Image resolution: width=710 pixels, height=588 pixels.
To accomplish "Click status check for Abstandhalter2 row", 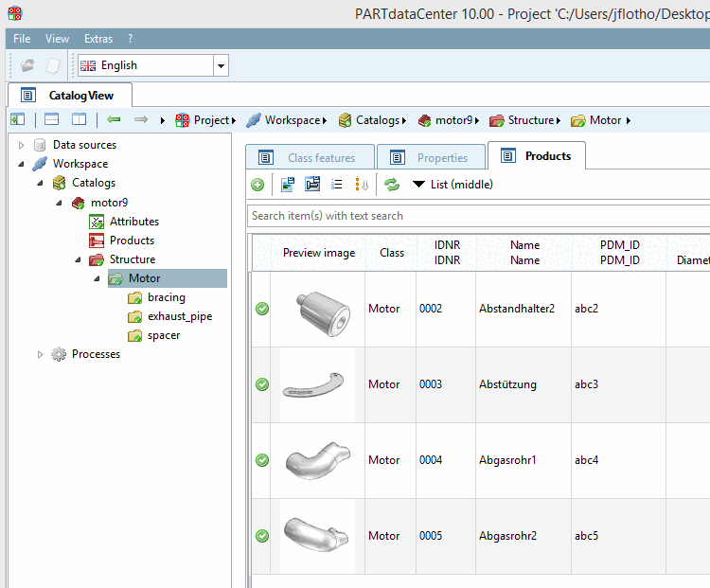I will (x=262, y=309).
